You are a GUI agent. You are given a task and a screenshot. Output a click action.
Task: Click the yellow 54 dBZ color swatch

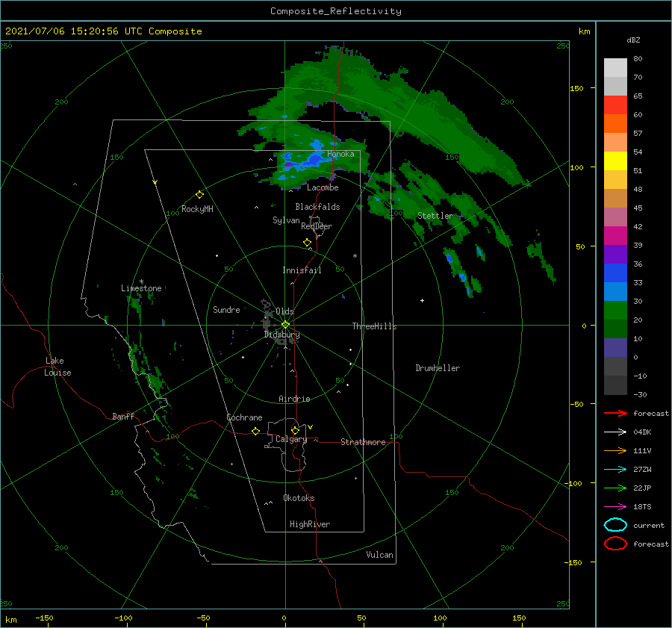pyautogui.click(x=615, y=161)
